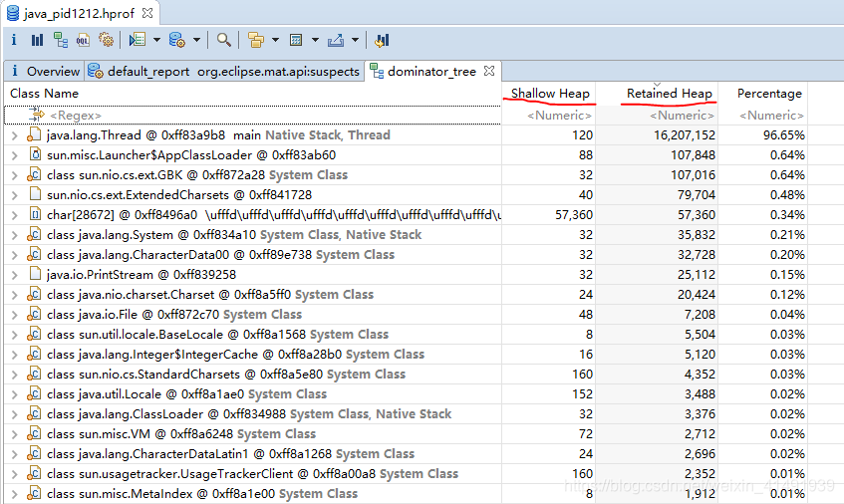This screenshot has height=504, width=844.
Task: Expand the class java.lang.System row
Action: 15,235
